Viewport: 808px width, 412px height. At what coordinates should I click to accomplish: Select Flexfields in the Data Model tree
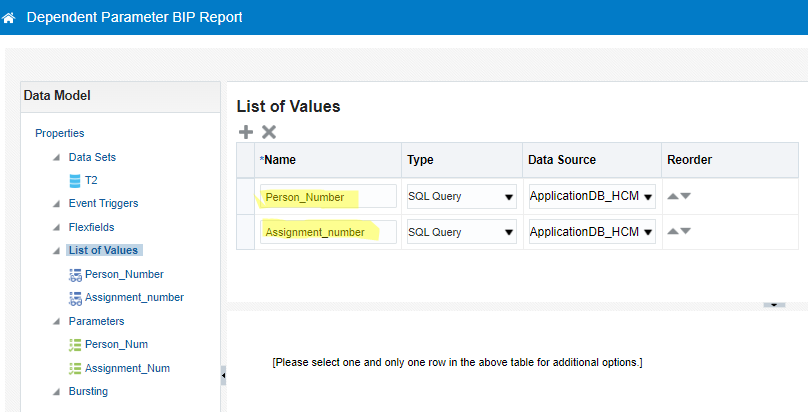[x=94, y=227]
